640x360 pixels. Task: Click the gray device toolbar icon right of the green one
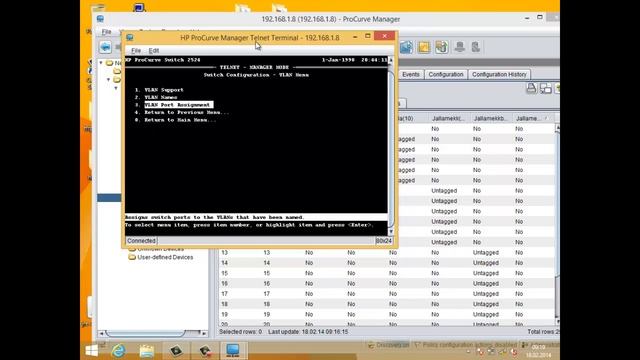tap(460, 47)
